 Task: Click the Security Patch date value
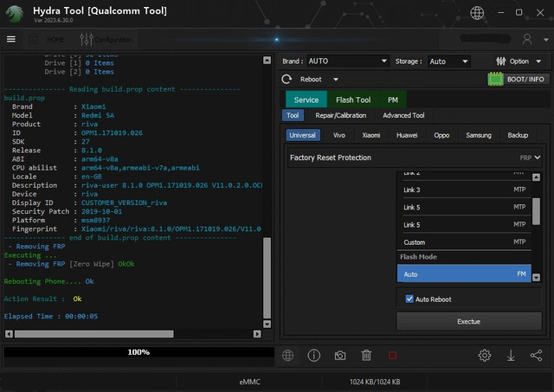101,211
